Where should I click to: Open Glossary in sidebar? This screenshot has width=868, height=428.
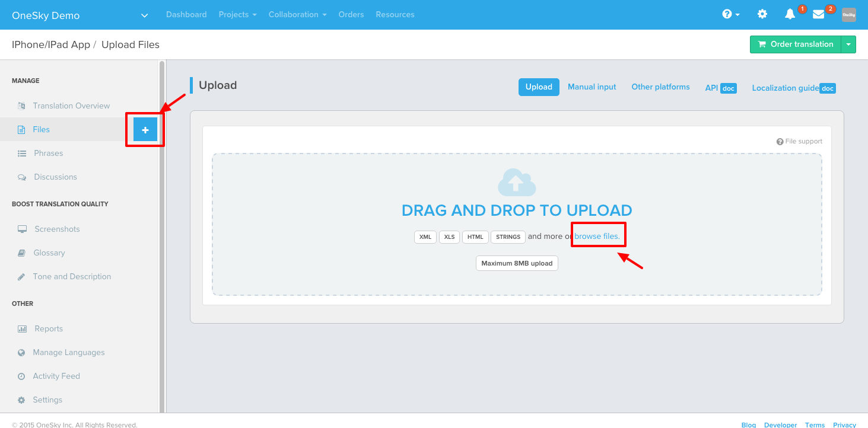tap(49, 253)
